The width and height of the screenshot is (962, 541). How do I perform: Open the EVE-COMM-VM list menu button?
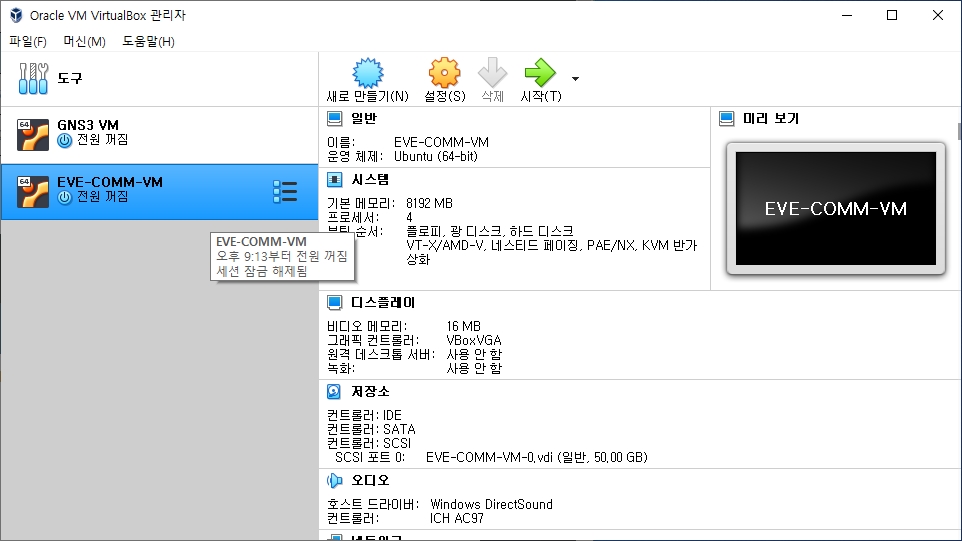point(285,192)
